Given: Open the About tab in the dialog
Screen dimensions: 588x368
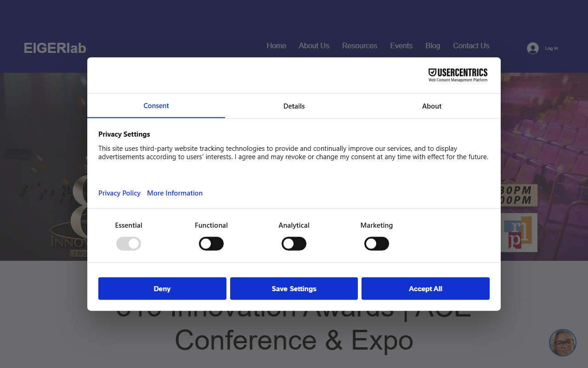Looking at the screenshot, I should pyautogui.click(x=432, y=106).
